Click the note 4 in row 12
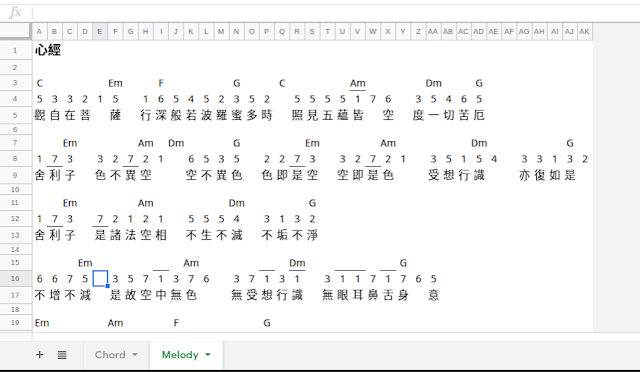 [236, 219]
